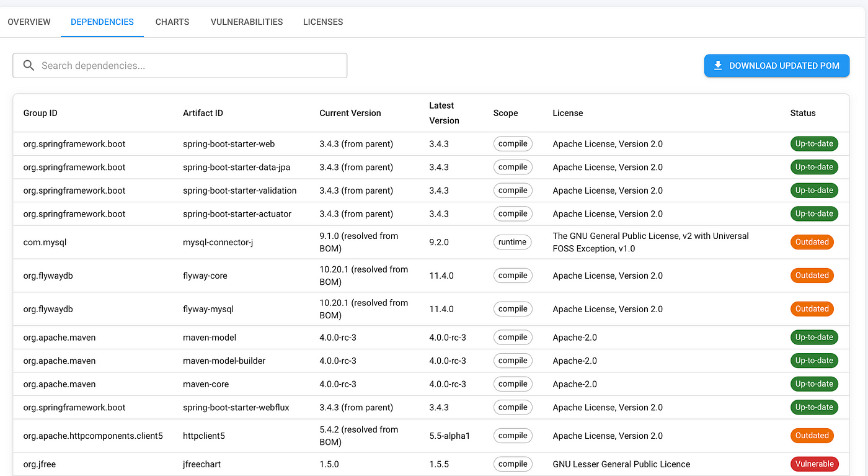Click the License column header
Image resolution: width=868 pixels, height=476 pixels.
tap(568, 113)
